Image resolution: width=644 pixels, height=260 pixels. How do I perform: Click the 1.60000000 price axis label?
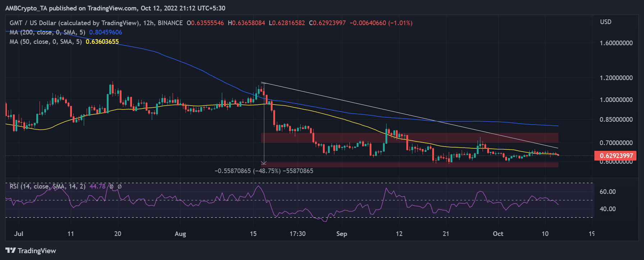pos(616,43)
